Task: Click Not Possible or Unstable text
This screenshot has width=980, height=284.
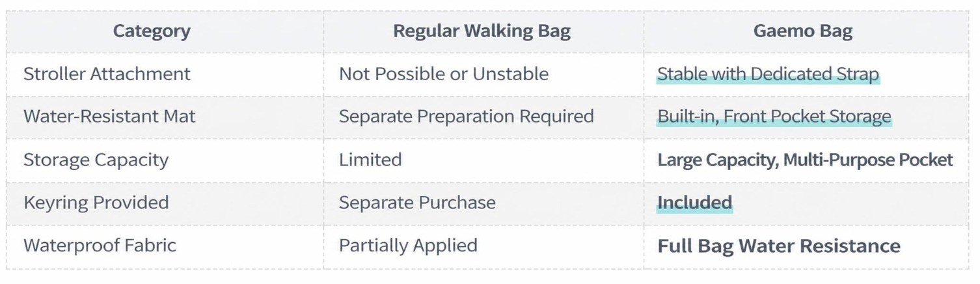Action: click(x=444, y=74)
